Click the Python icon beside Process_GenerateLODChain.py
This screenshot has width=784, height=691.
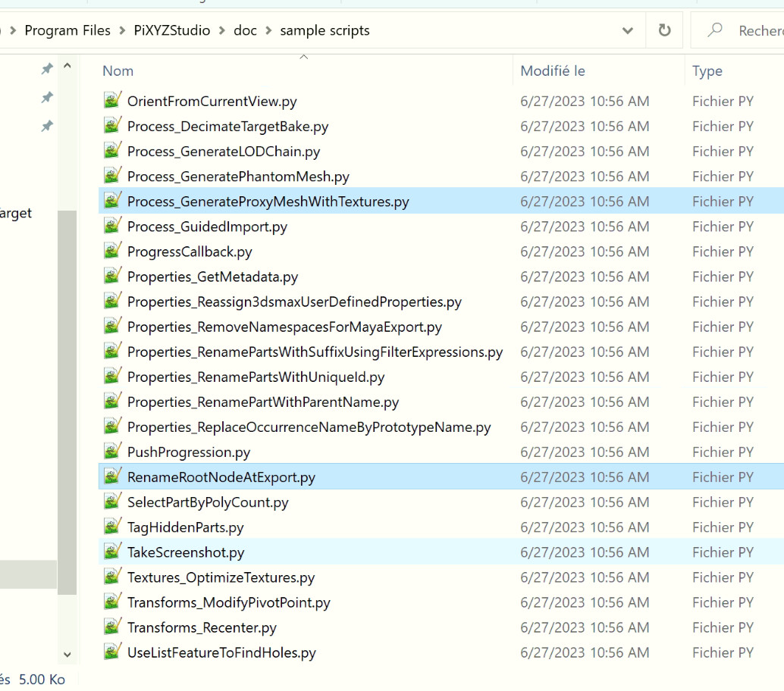coord(112,151)
